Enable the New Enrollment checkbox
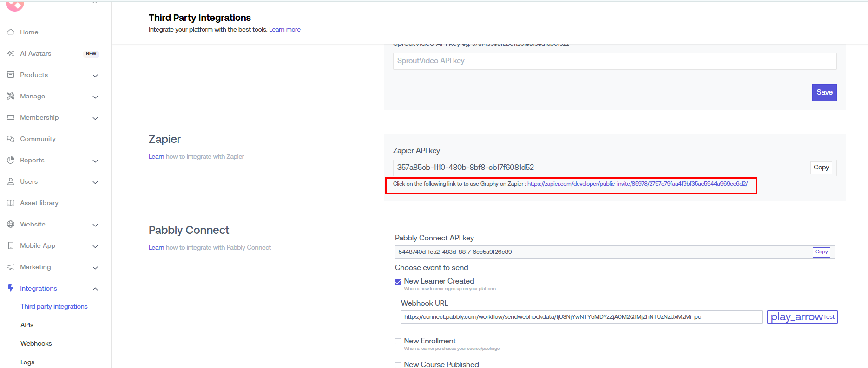This screenshot has height=368, width=868. 398,341
